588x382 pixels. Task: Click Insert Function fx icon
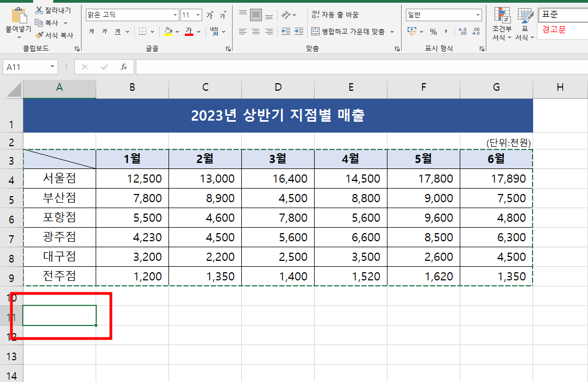click(124, 67)
